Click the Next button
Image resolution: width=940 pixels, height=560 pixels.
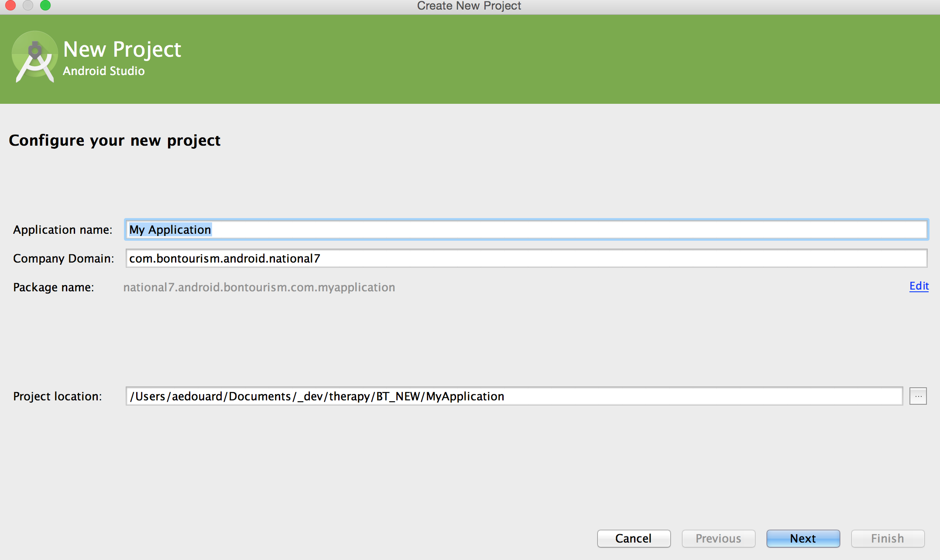point(803,539)
